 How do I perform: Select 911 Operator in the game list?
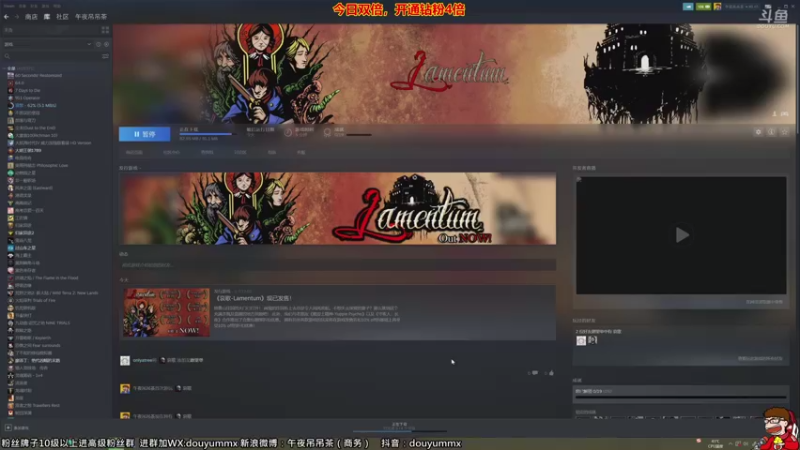coord(27,98)
